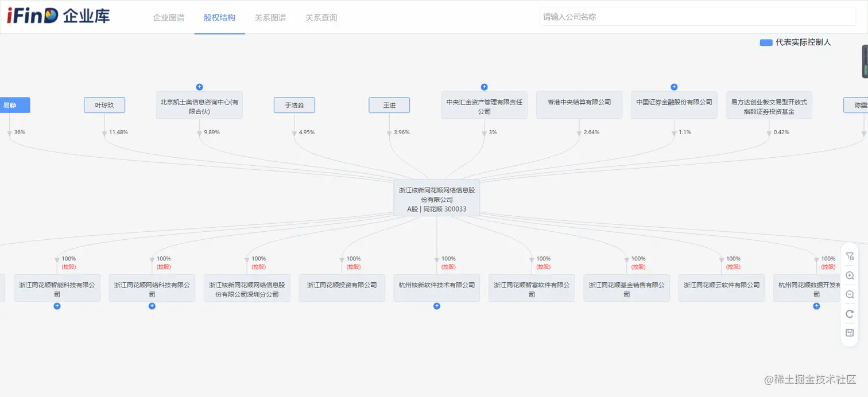Image resolution: width=868 pixels, height=397 pixels.
Task: Click the company name search field
Action: (x=697, y=17)
